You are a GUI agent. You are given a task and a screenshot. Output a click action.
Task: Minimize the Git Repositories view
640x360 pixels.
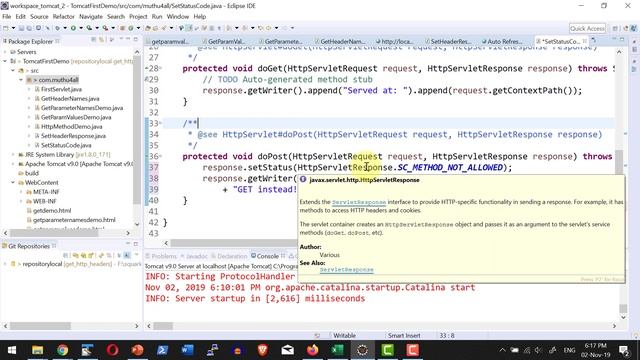[x=128, y=244]
